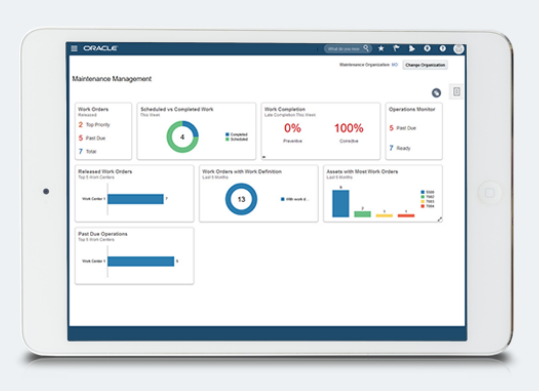Open the flag watchlist icon

click(x=396, y=48)
